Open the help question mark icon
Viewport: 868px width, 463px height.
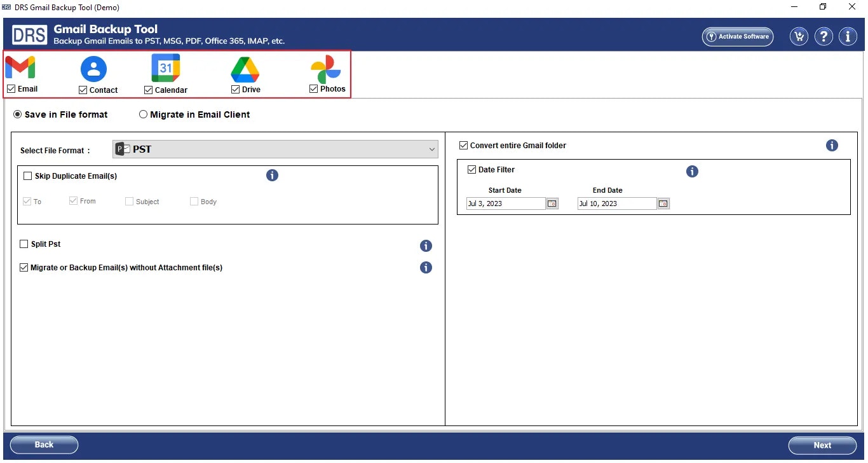pos(824,36)
